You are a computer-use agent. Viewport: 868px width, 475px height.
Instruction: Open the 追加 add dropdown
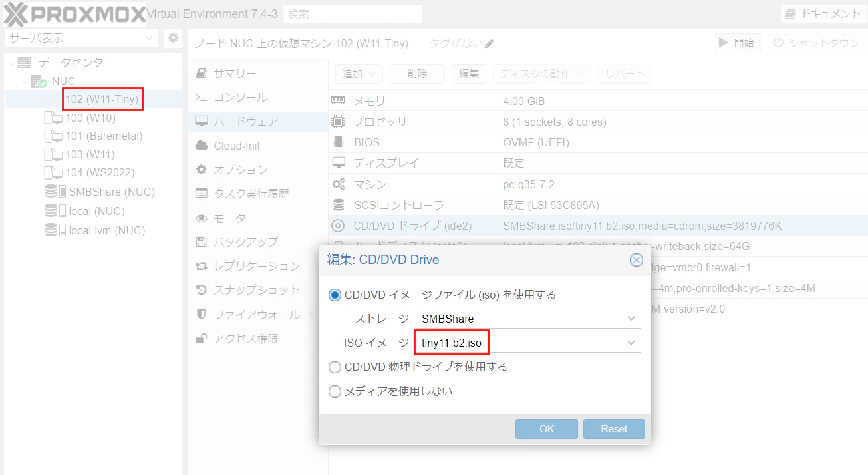[359, 74]
